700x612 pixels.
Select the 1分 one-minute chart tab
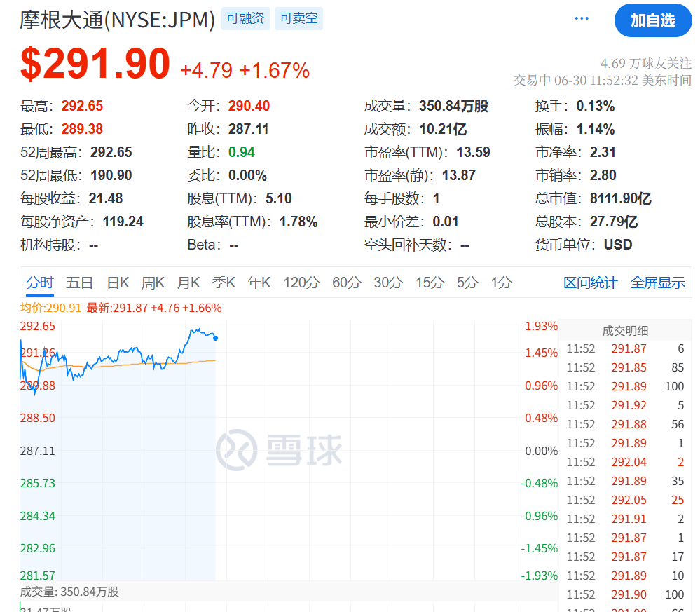(500, 282)
